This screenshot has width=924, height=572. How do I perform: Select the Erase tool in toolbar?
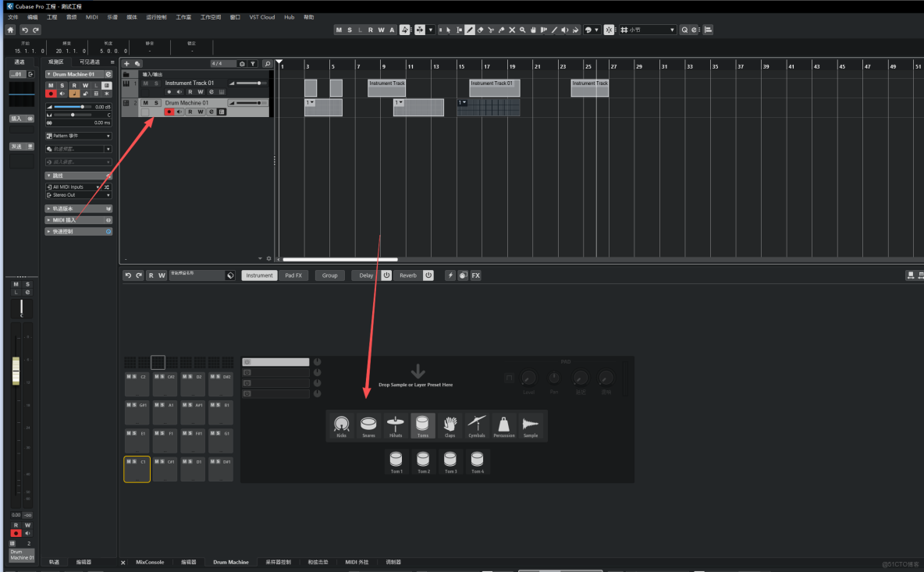tap(480, 30)
